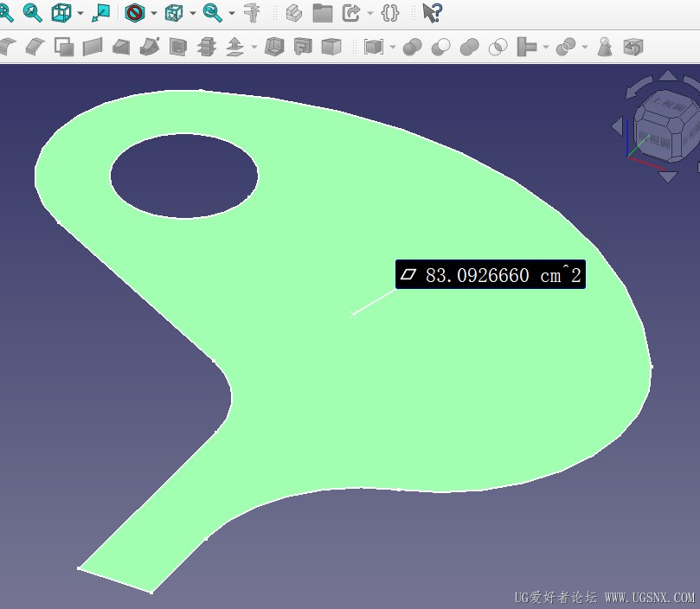700x609 pixels.
Task: Activate the What's This help cursor
Action: point(432,12)
